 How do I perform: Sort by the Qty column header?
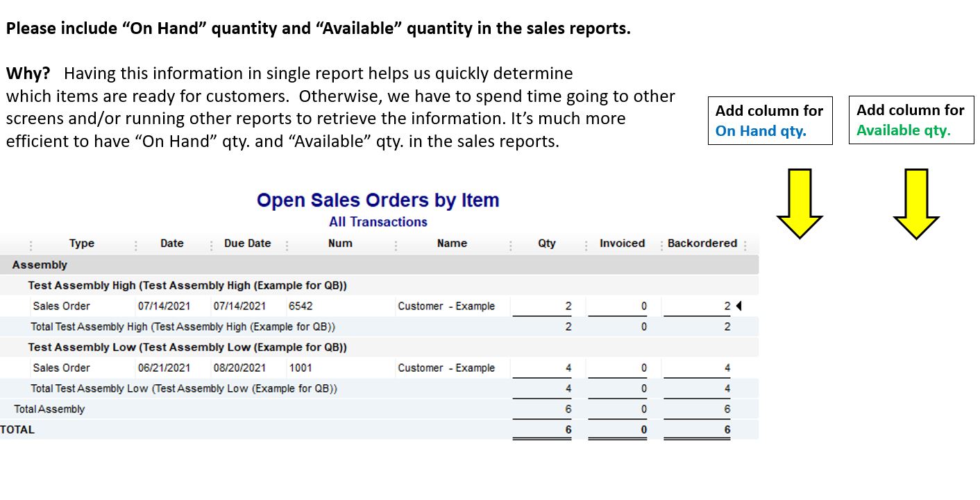(x=546, y=243)
